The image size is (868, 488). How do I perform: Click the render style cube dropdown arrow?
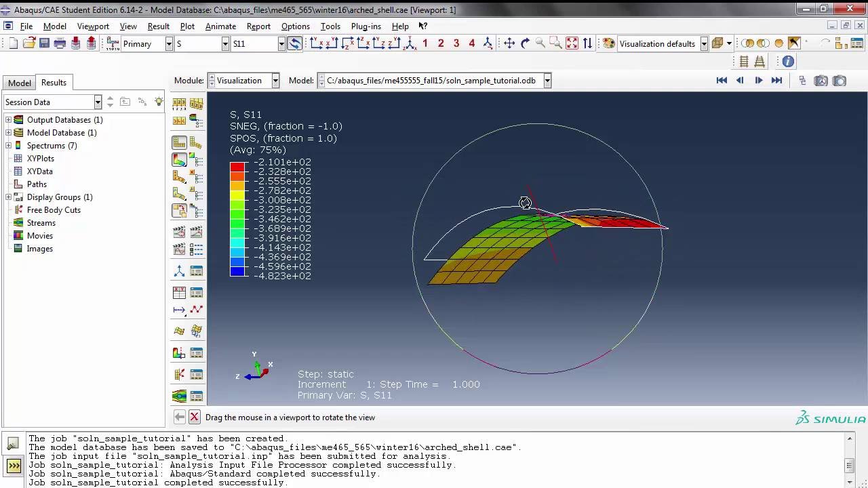click(729, 43)
